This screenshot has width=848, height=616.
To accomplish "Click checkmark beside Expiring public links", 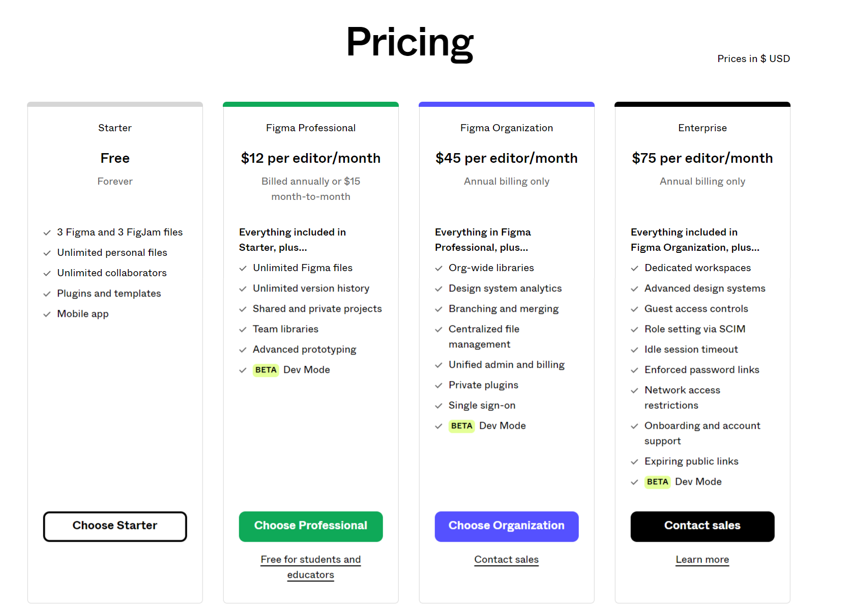I will 634,462.
